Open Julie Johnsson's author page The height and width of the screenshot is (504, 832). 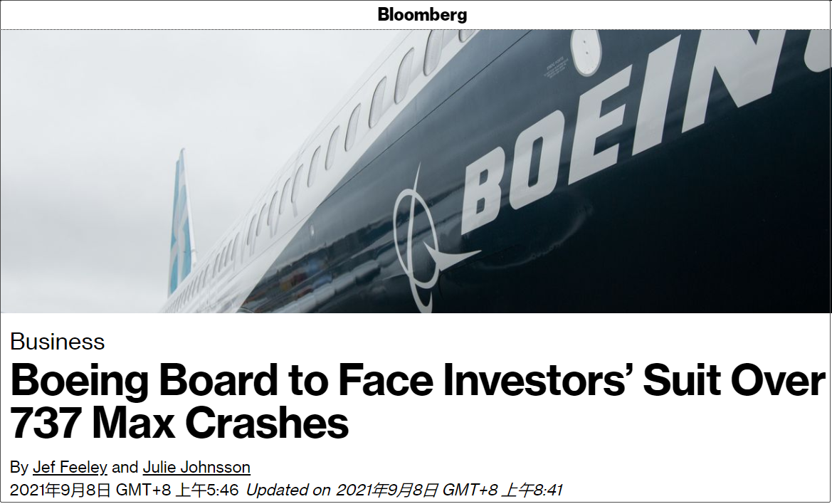[x=196, y=468]
